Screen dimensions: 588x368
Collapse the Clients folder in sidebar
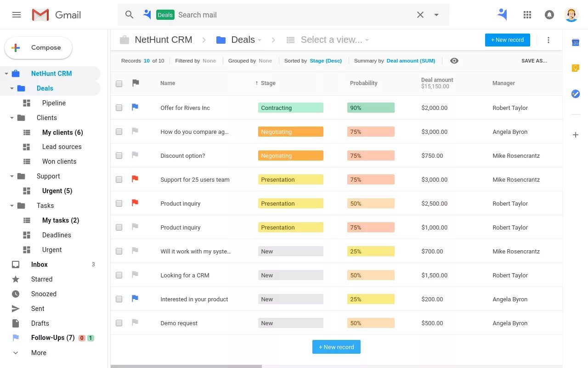pos(12,118)
